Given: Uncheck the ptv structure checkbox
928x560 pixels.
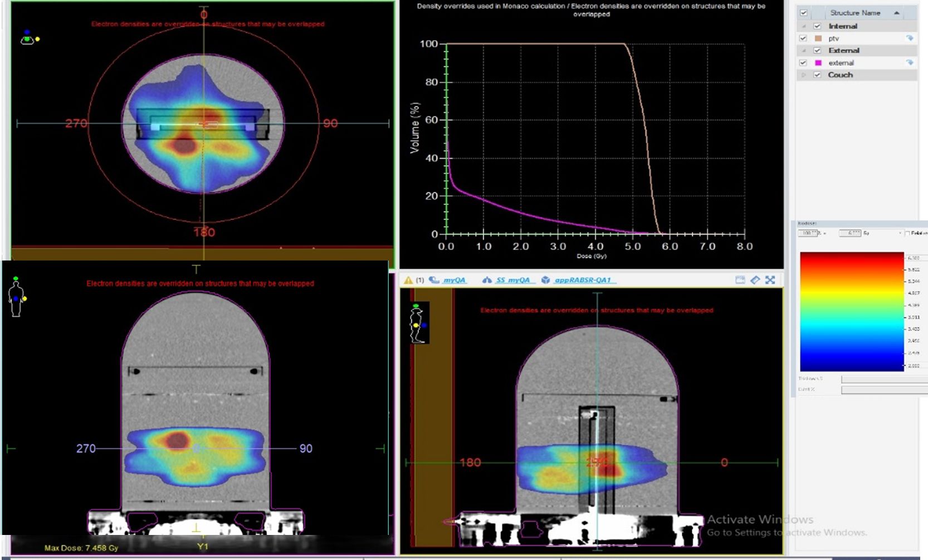Looking at the screenshot, I should (x=803, y=38).
